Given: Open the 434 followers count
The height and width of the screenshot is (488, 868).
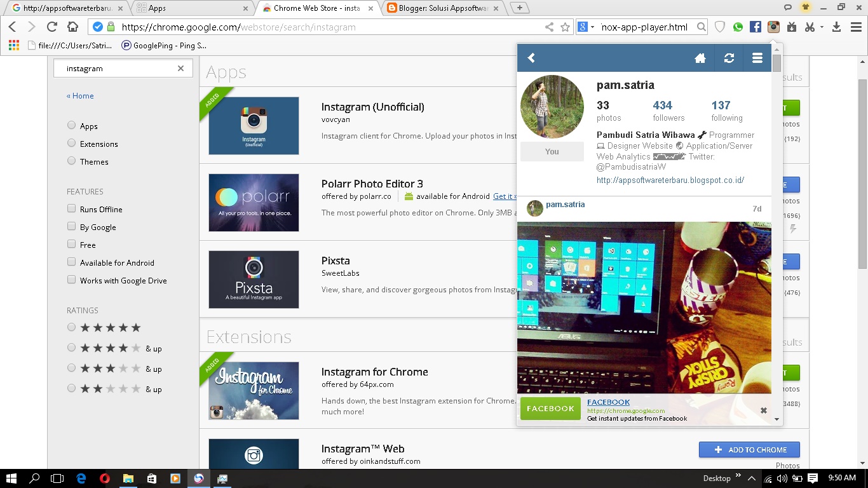Looking at the screenshot, I should [662, 105].
